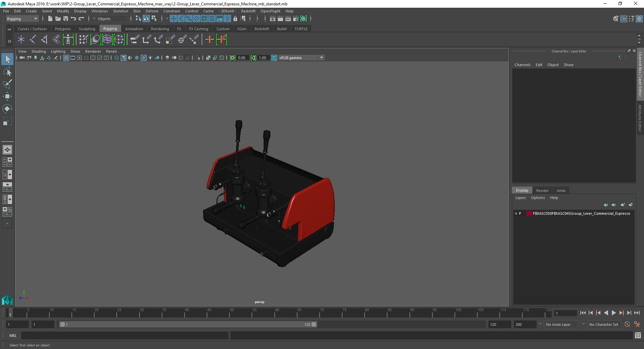
Task: Move the selected layer up
Action: coord(606,205)
